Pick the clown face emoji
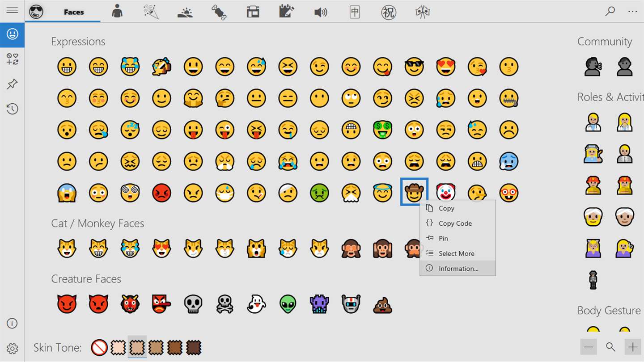This screenshot has width=644, height=362. tap(446, 193)
